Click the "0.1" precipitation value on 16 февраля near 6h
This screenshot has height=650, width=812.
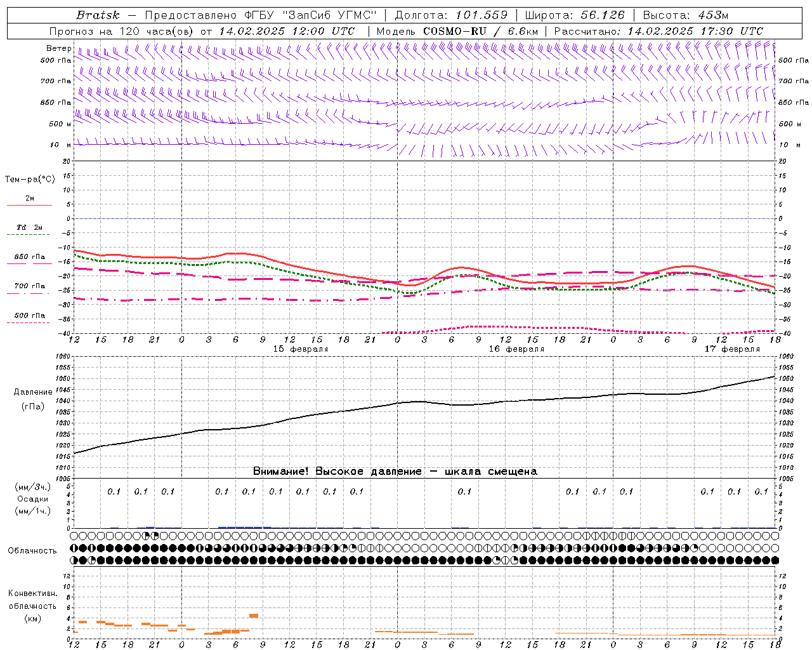click(464, 491)
